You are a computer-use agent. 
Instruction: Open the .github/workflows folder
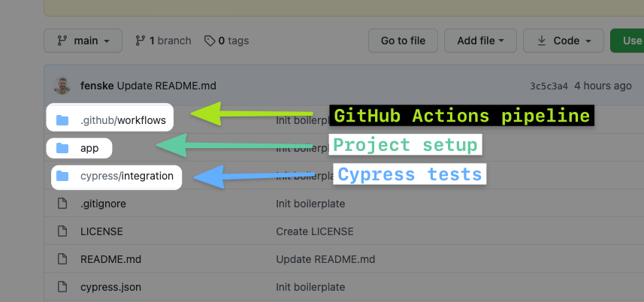pos(123,120)
